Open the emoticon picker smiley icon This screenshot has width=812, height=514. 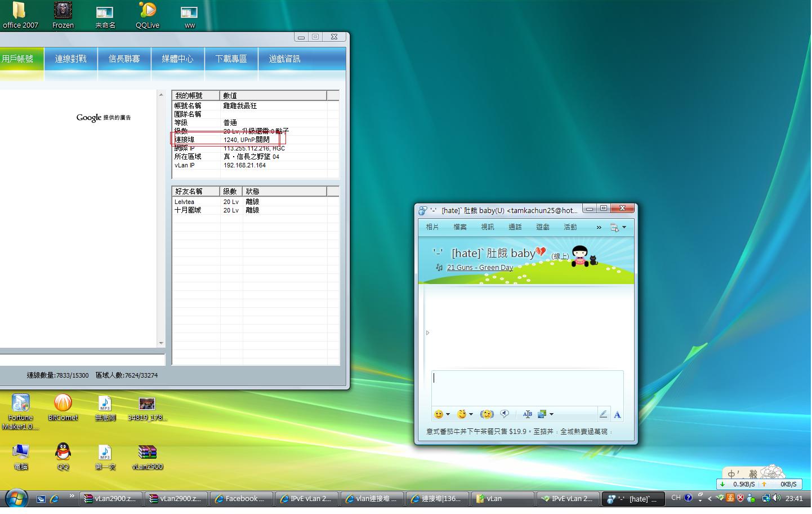pos(439,414)
